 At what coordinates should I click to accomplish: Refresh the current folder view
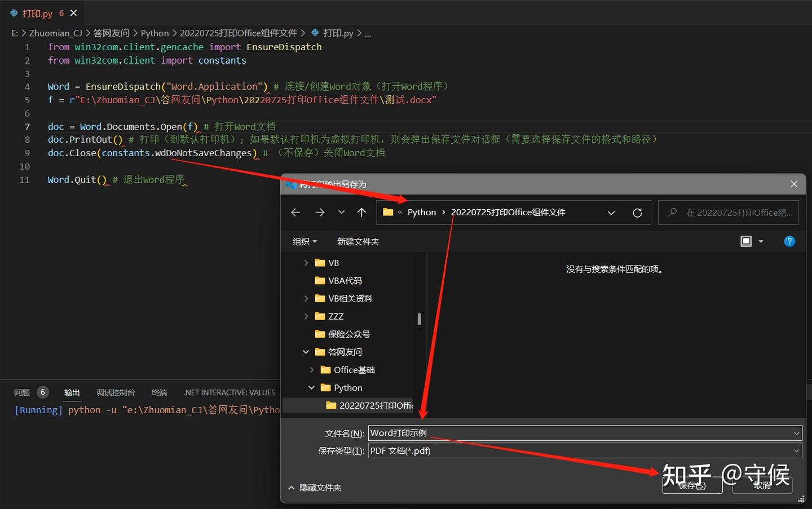point(637,213)
